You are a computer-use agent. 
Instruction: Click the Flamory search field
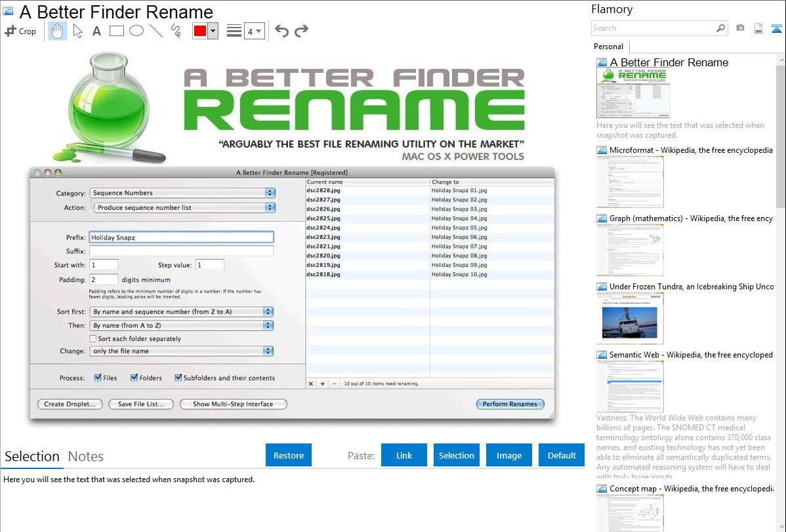pos(653,28)
